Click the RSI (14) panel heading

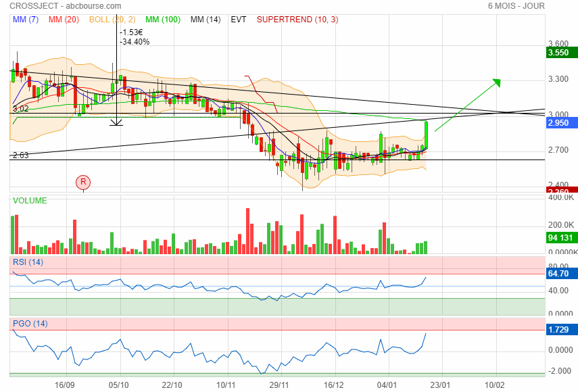[x=28, y=262]
